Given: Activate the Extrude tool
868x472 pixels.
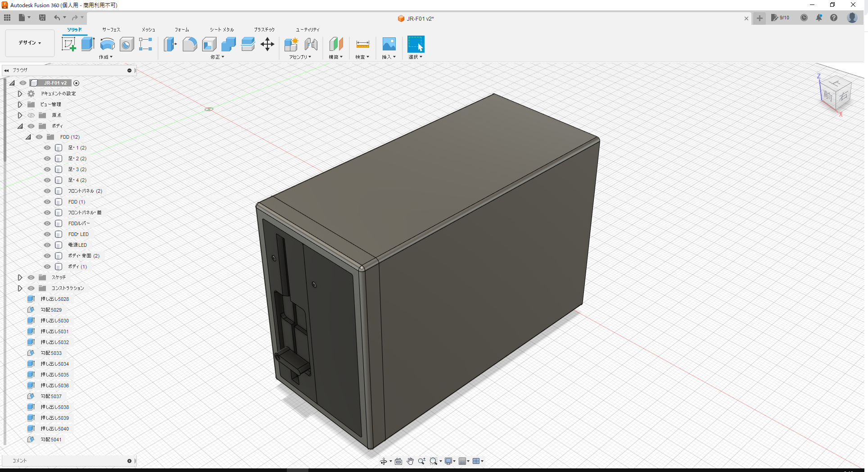Looking at the screenshot, I should (87, 44).
